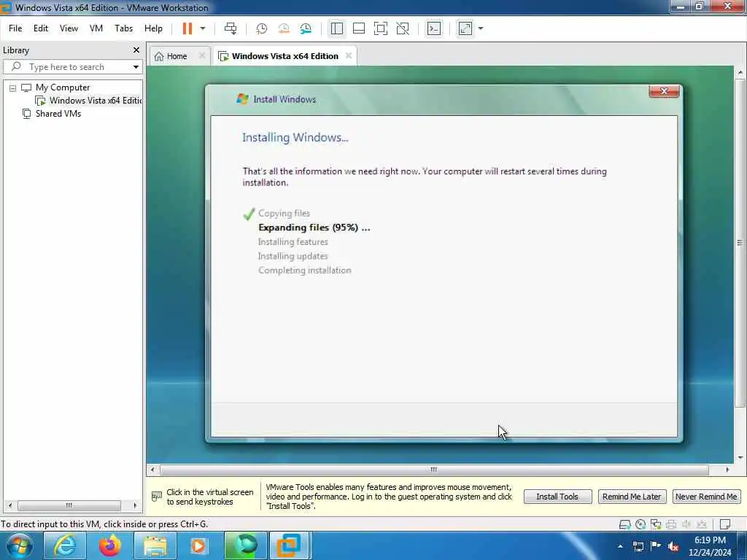Enter full screen mode icon
This screenshot has height=560, width=747.
click(381, 28)
